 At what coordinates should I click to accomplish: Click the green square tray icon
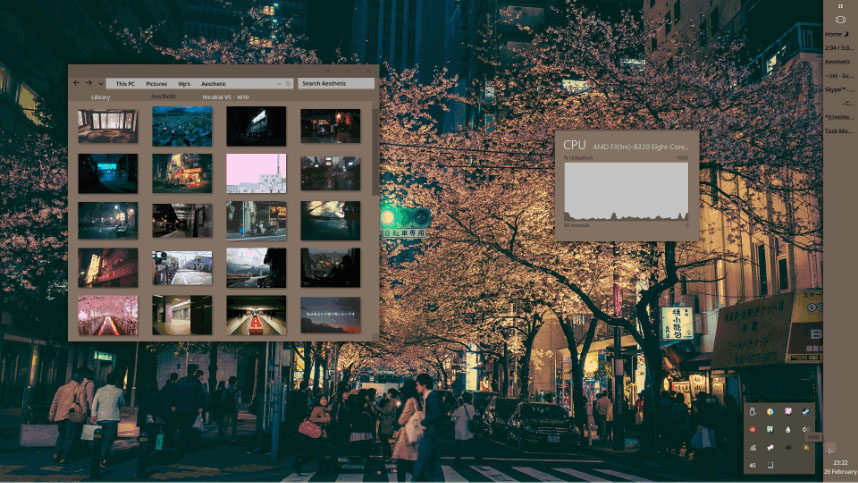770,429
